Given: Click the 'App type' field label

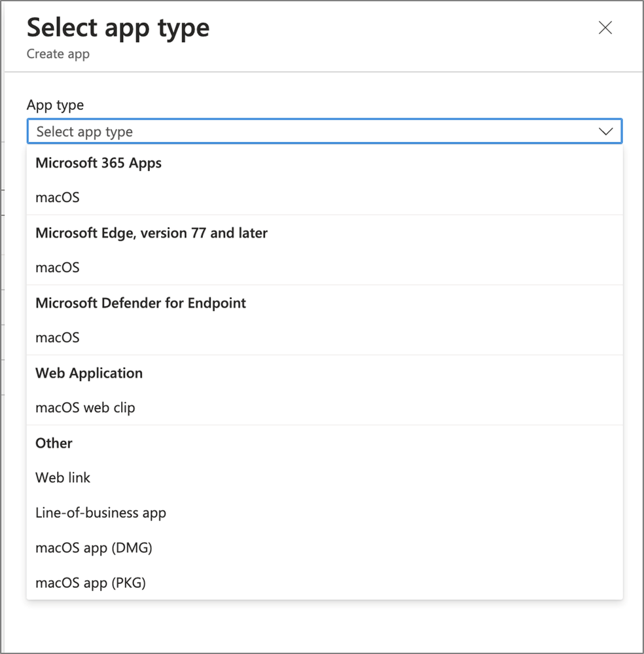Looking at the screenshot, I should (55, 105).
